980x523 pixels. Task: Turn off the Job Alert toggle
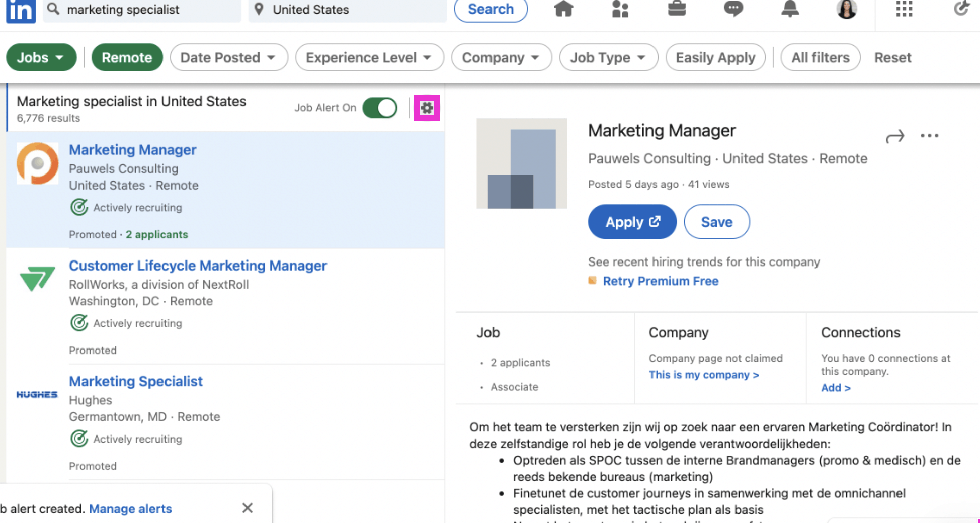click(x=380, y=108)
